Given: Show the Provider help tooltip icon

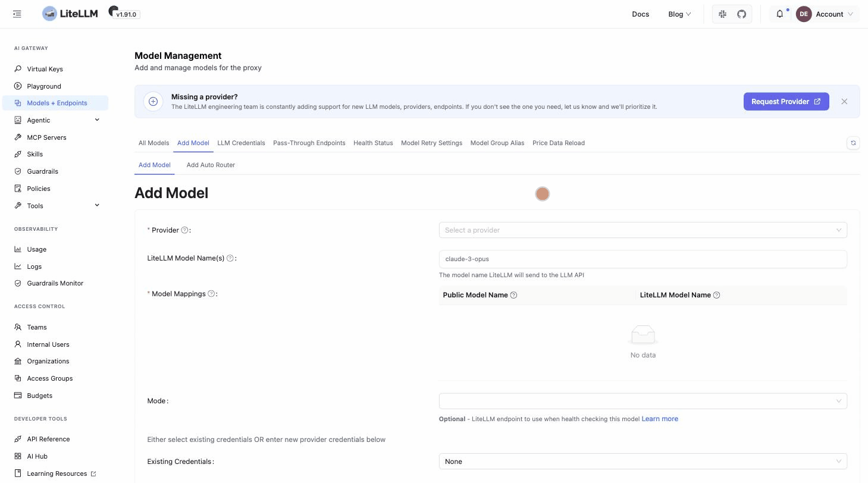Looking at the screenshot, I should tap(184, 230).
